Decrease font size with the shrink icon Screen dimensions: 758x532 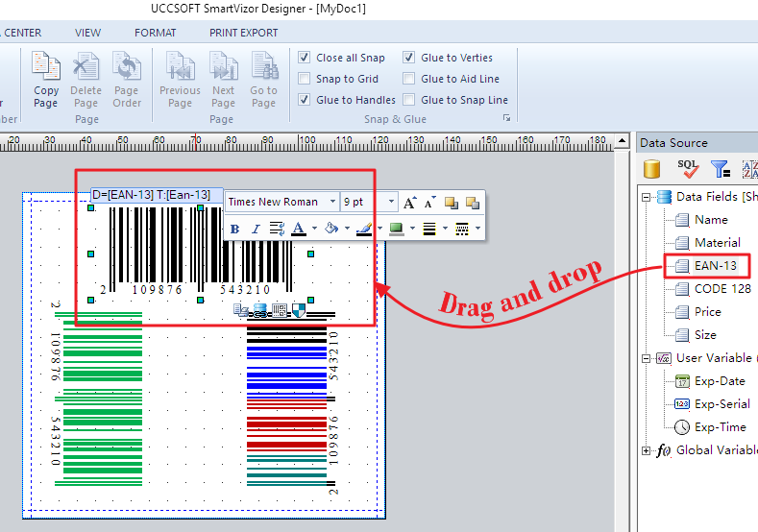tap(429, 203)
